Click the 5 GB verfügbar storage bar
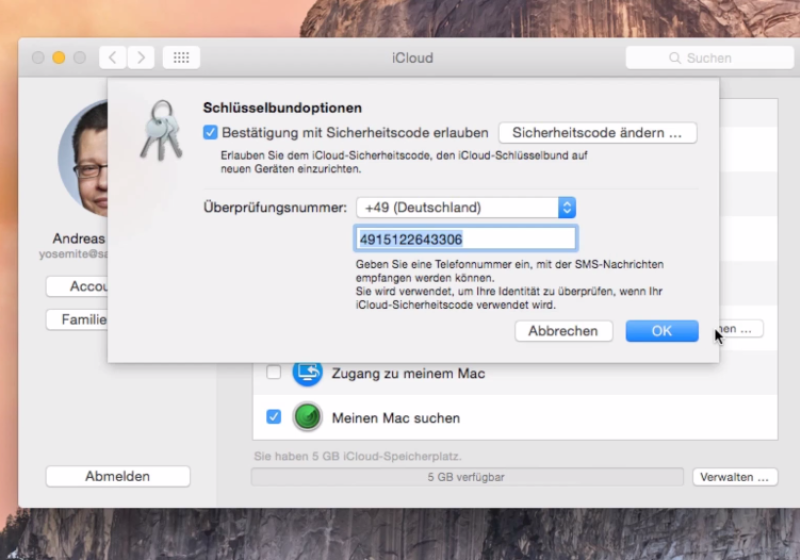 point(466,477)
